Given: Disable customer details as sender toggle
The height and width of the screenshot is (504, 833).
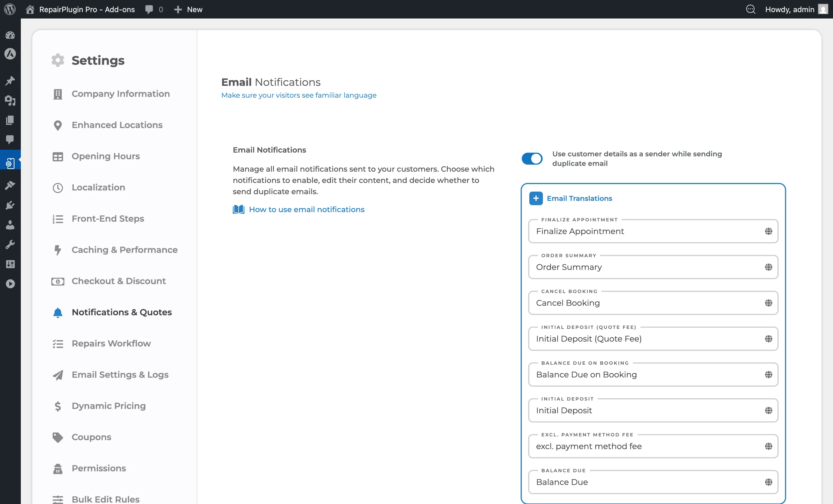Looking at the screenshot, I should [x=531, y=158].
